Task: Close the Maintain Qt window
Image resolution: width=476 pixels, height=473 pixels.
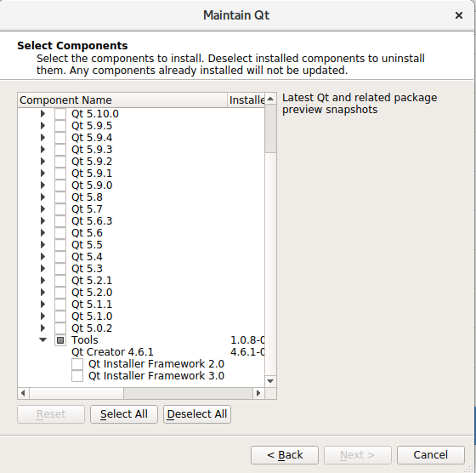Action: 459,15
